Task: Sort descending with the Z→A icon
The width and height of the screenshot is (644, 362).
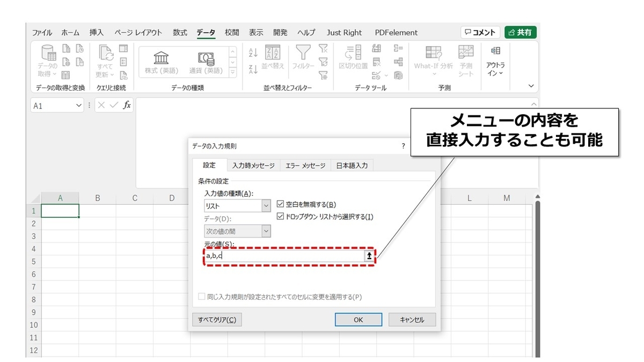Action: (252, 68)
